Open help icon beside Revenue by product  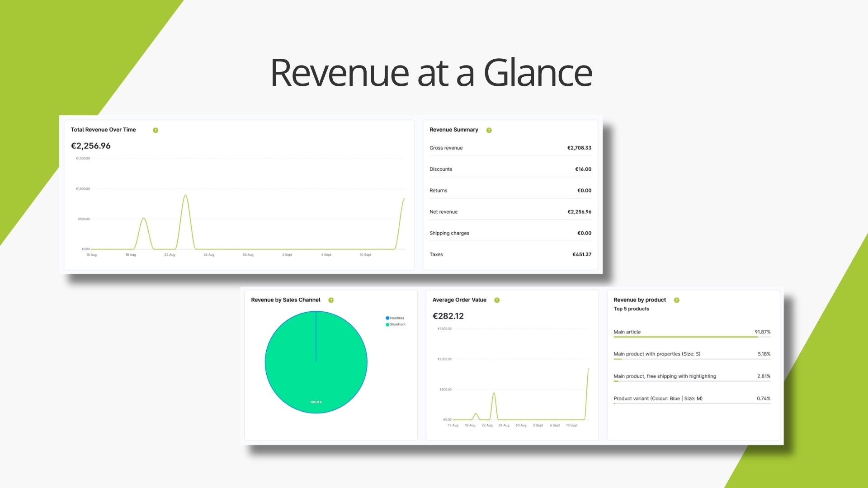click(x=677, y=300)
